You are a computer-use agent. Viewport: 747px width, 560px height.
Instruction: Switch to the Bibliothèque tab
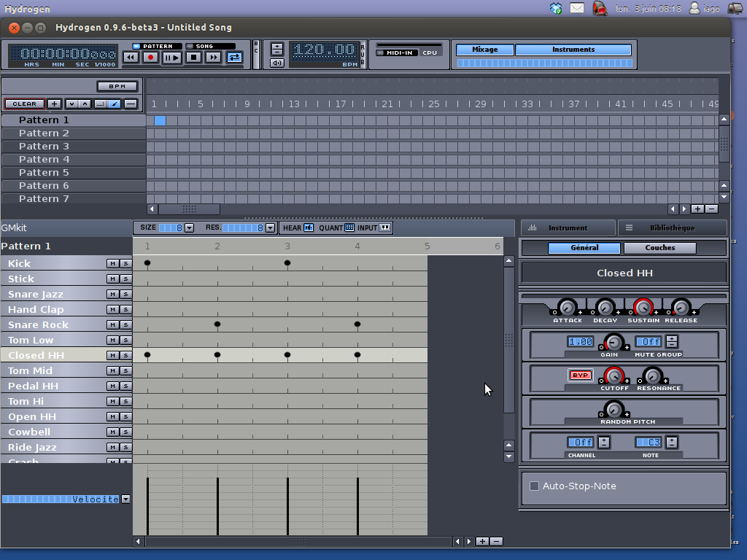tap(672, 228)
